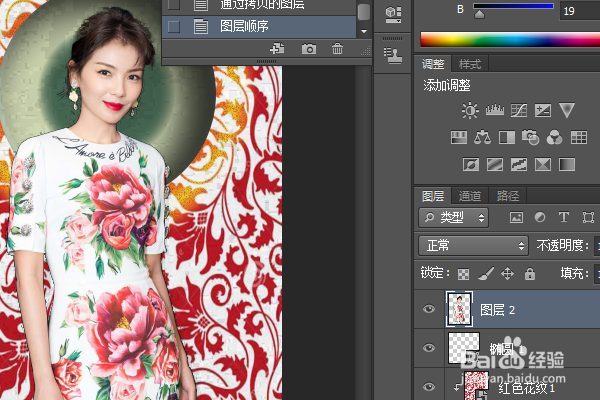The image size is (600, 400).
Task: Add a Threshold adjustment
Action: click(x=519, y=165)
